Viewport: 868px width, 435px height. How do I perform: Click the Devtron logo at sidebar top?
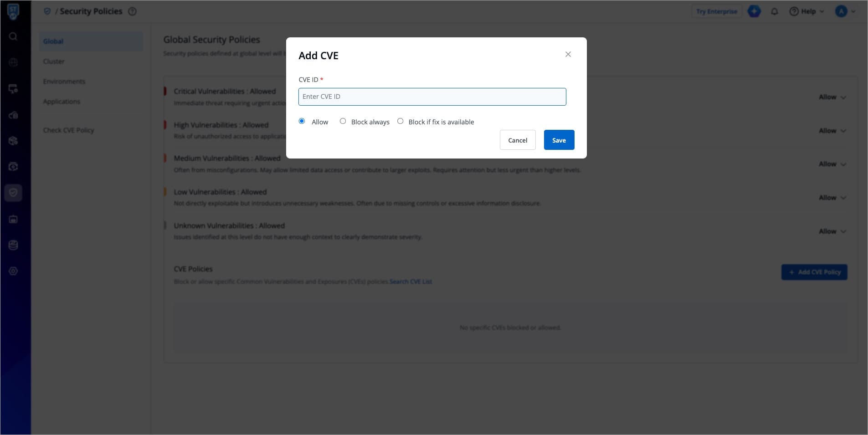(13, 11)
